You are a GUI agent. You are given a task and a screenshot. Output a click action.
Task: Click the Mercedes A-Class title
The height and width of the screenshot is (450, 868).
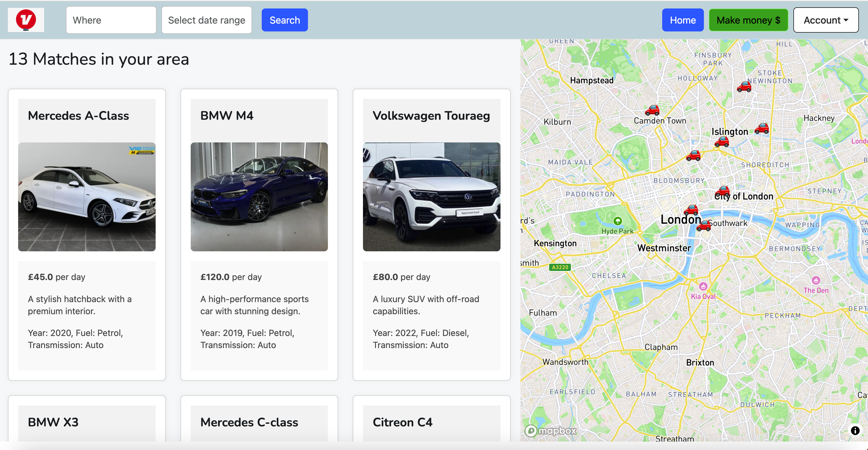pos(79,116)
